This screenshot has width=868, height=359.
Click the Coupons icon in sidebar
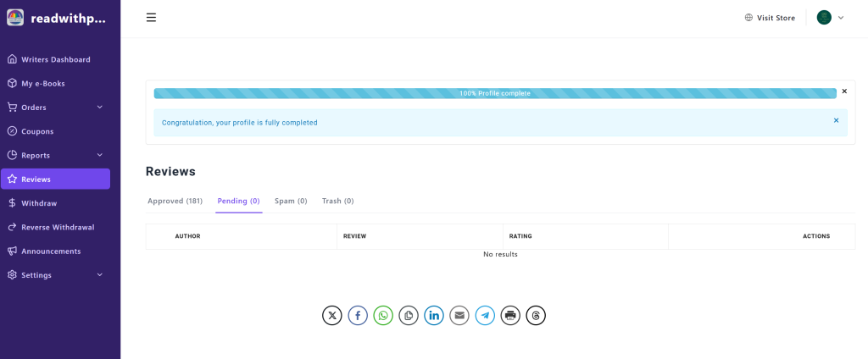point(12,131)
